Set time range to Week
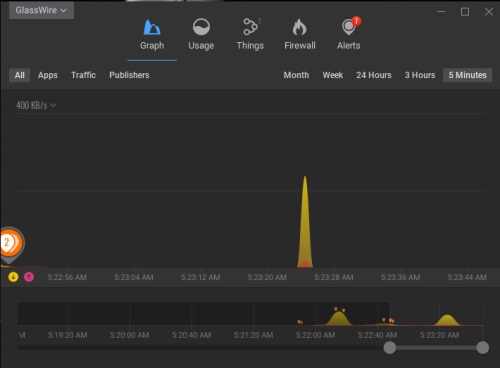 coord(333,75)
